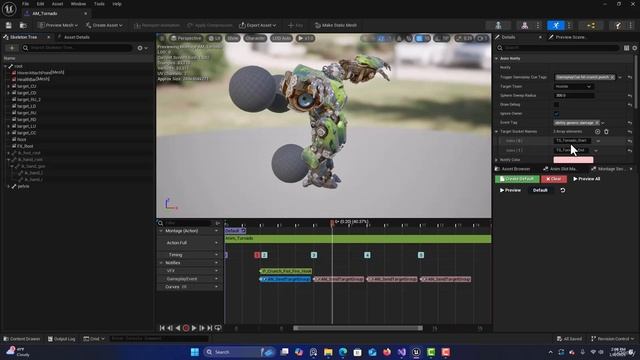Click the red Clear button

[x=554, y=179]
